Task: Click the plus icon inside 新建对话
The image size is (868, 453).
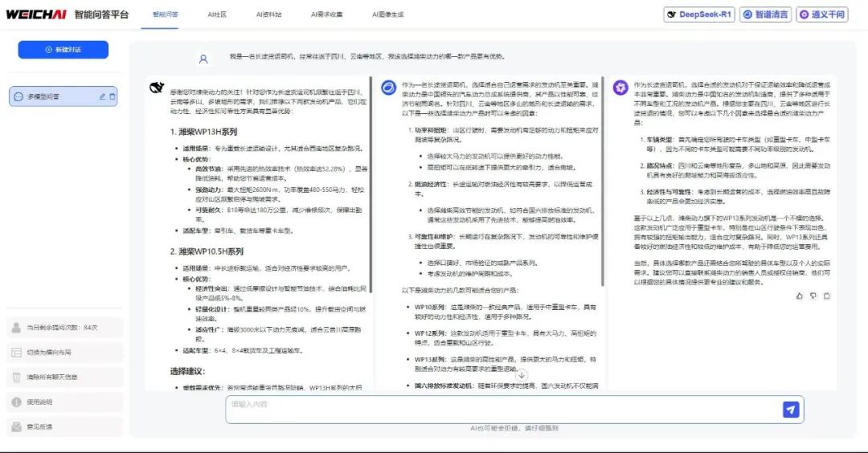Action: point(49,50)
